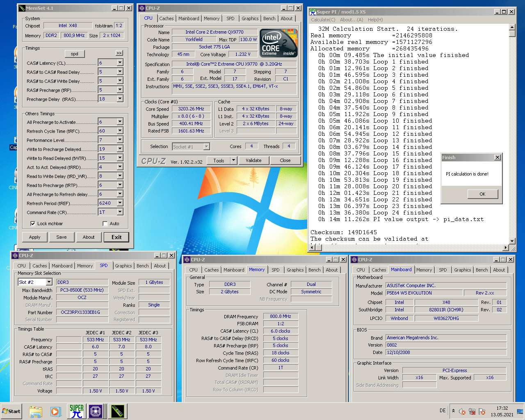The width and height of the screenshot is (525, 420).
Task: Click the action center flag icon
Action: pos(482,411)
